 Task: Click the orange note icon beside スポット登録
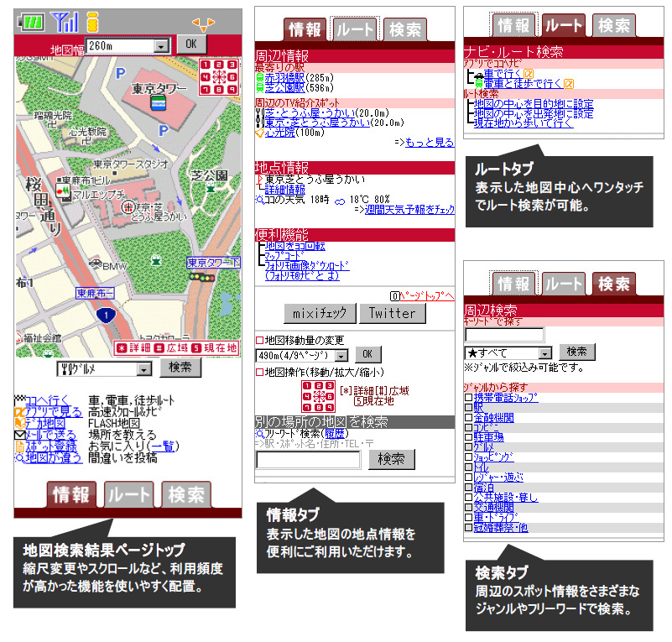19,446
